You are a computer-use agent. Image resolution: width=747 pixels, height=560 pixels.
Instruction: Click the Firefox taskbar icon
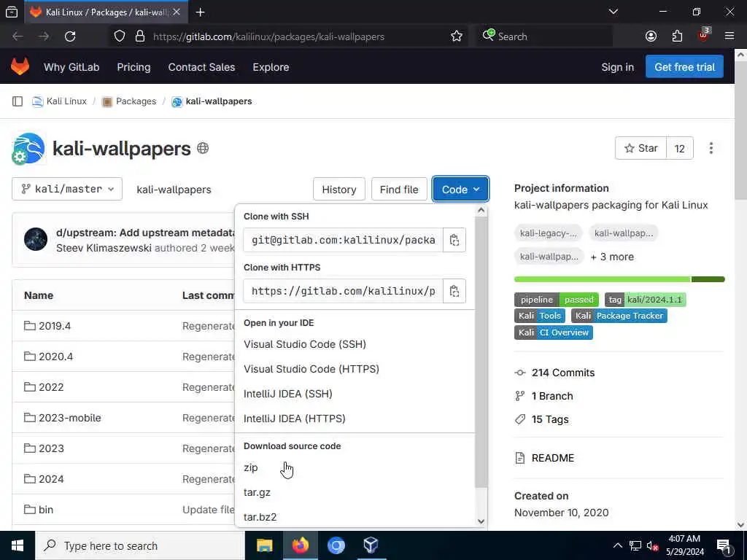[300, 545]
